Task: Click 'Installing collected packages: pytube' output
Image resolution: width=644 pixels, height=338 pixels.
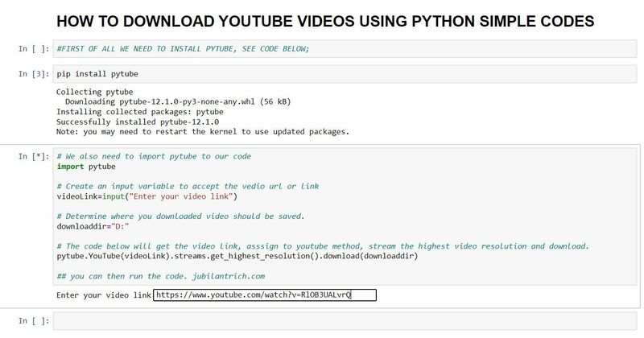Action: click(x=139, y=112)
